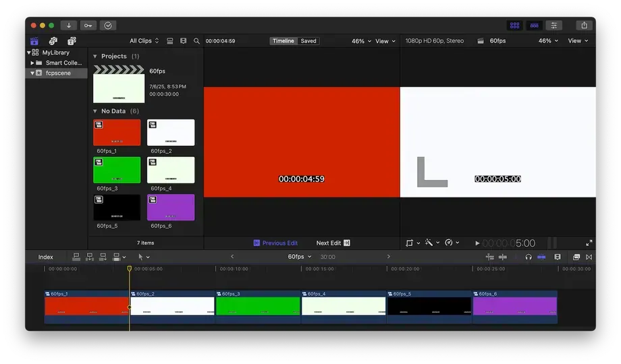The width and height of the screenshot is (621, 364).
Task: Go back in timeline history arrow
Action: click(x=232, y=256)
